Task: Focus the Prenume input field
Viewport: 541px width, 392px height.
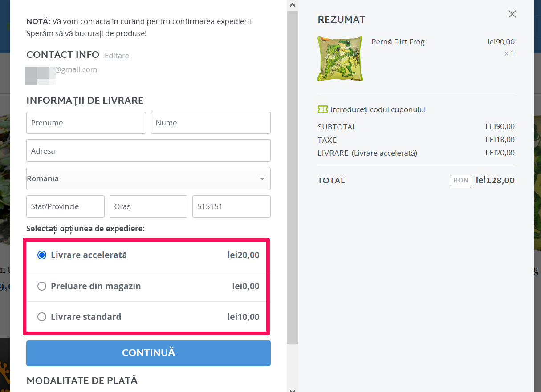Action: [86, 123]
